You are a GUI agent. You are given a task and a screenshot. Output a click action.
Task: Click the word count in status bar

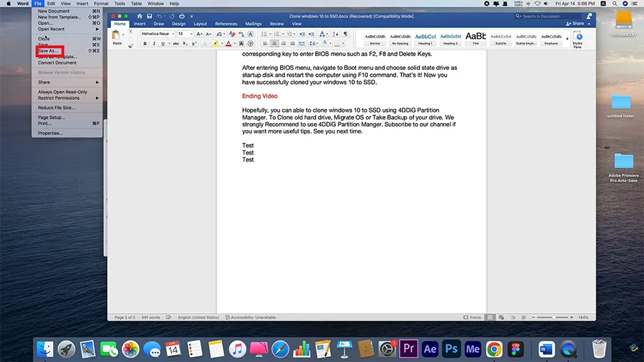point(151,317)
